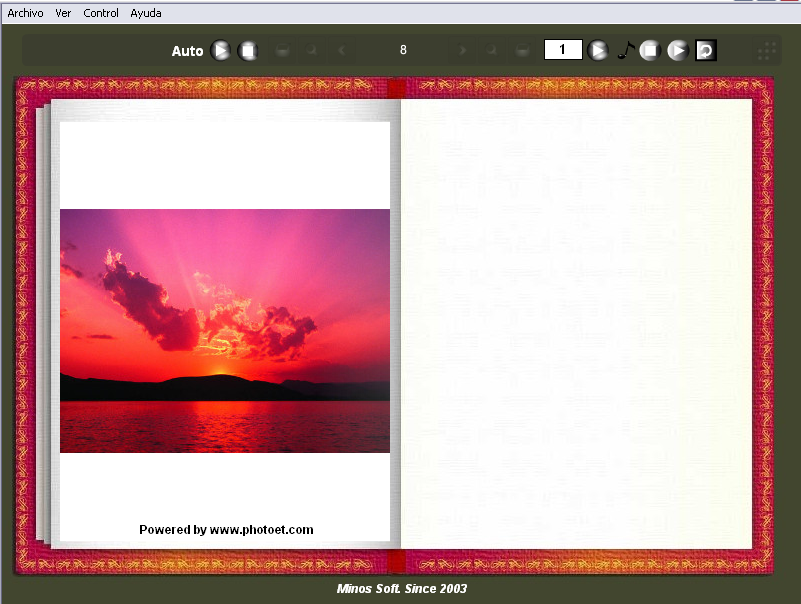The width and height of the screenshot is (801, 604).
Task: Click the current page number 8 indicator
Action: point(403,50)
